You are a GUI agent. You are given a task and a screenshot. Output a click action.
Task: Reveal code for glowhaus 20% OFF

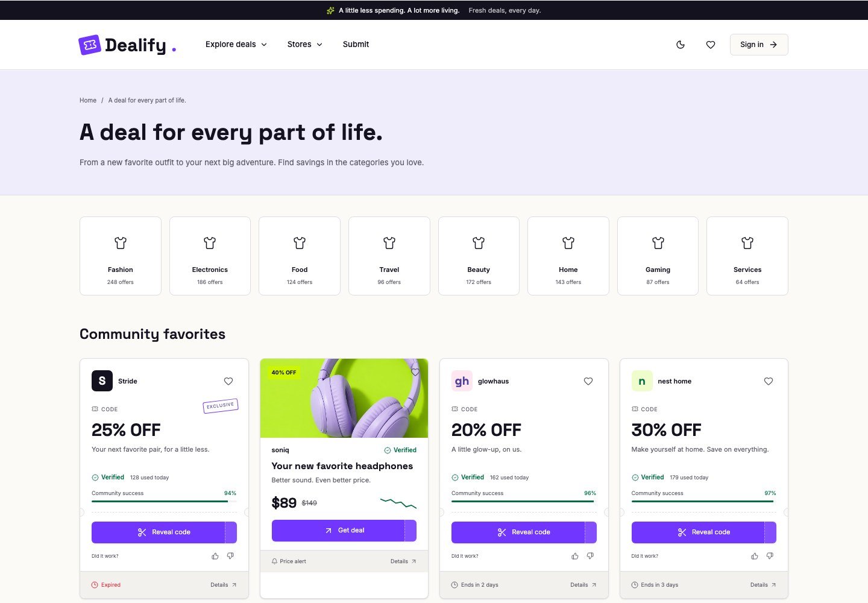[524, 532]
